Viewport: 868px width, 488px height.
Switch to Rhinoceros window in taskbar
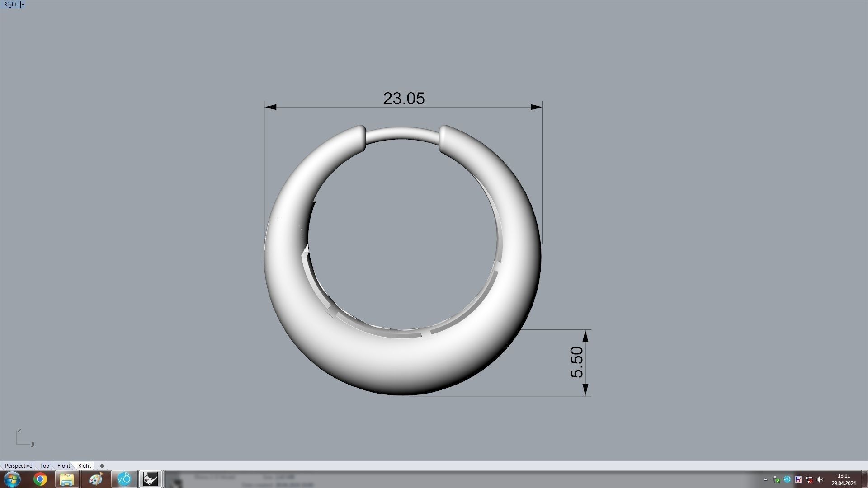(151, 479)
